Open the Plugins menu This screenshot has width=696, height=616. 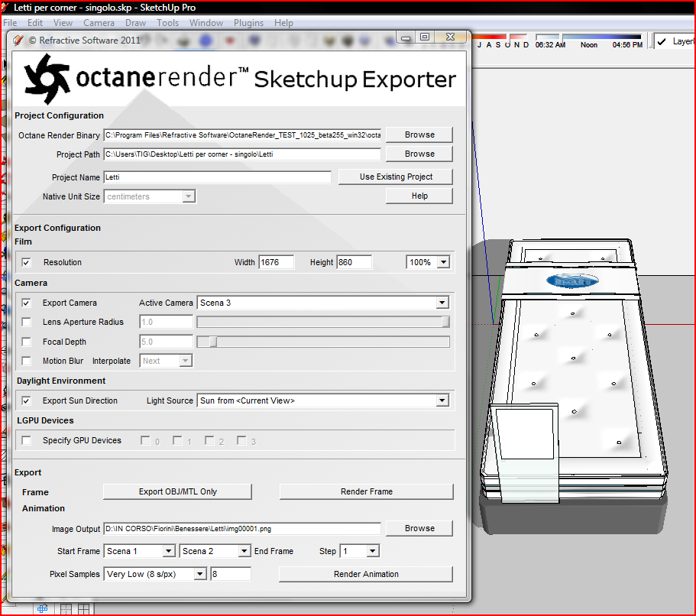pyautogui.click(x=248, y=23)
